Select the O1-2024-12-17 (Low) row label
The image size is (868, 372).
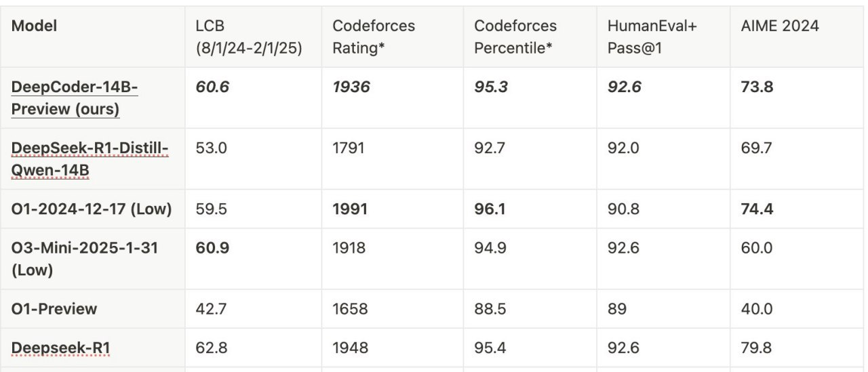[x=92, y=209]
